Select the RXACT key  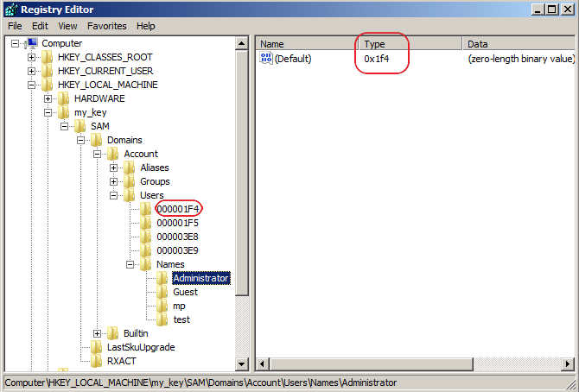pyautogui.click(x=122, y=361)
